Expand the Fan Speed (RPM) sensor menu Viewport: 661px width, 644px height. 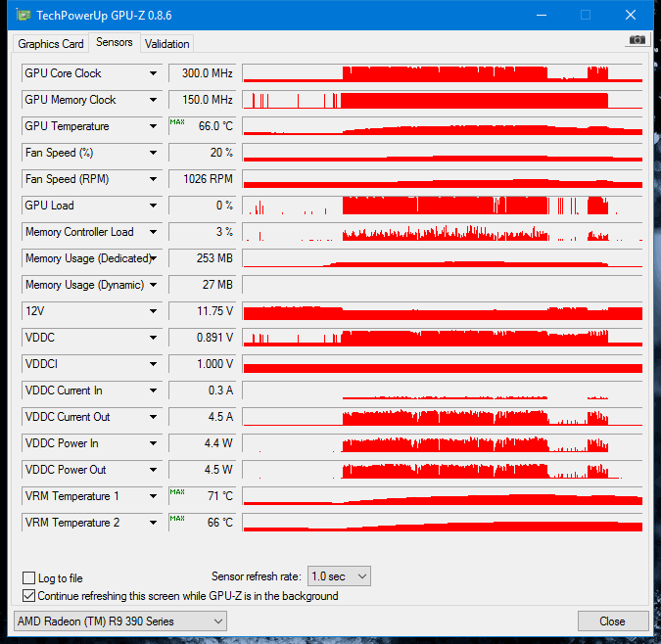coord(153,179)
